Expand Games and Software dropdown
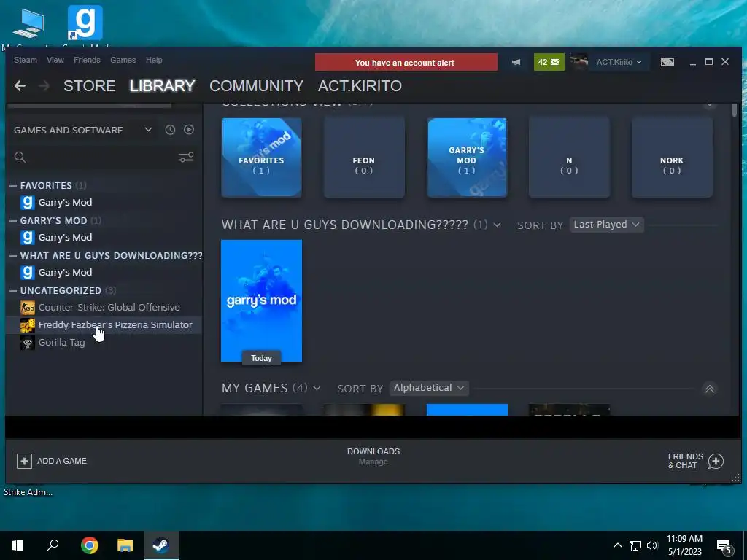 [148, 130]
